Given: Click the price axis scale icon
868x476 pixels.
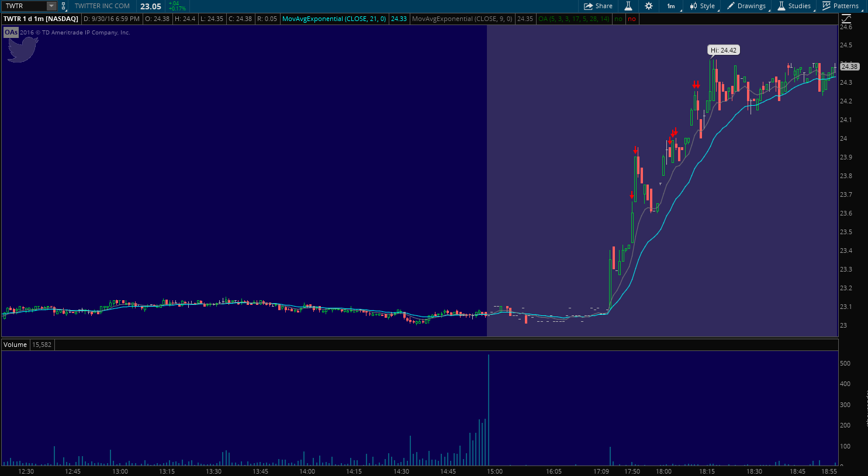Looking at the screenshot, I should click(846, 19).
